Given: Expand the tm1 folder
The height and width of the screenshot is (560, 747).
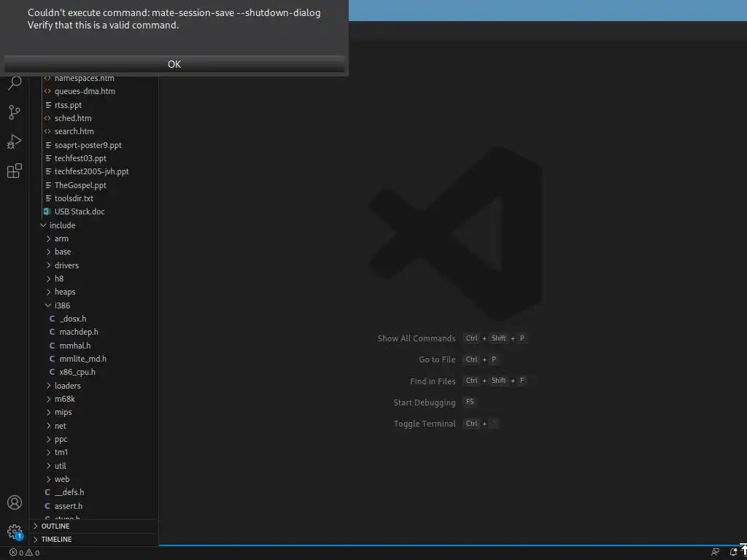Looking at the screenshot, I should (94, 452).
